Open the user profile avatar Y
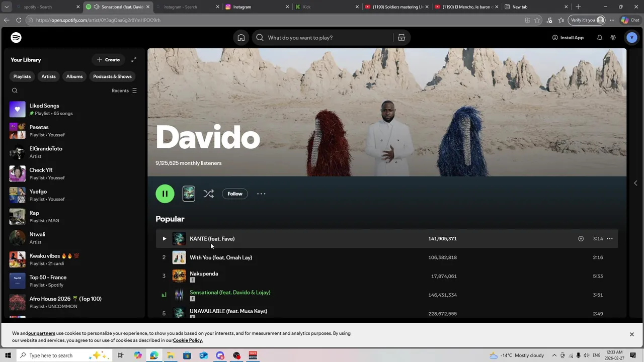The image size is (644, 362). tap(632, 38)
